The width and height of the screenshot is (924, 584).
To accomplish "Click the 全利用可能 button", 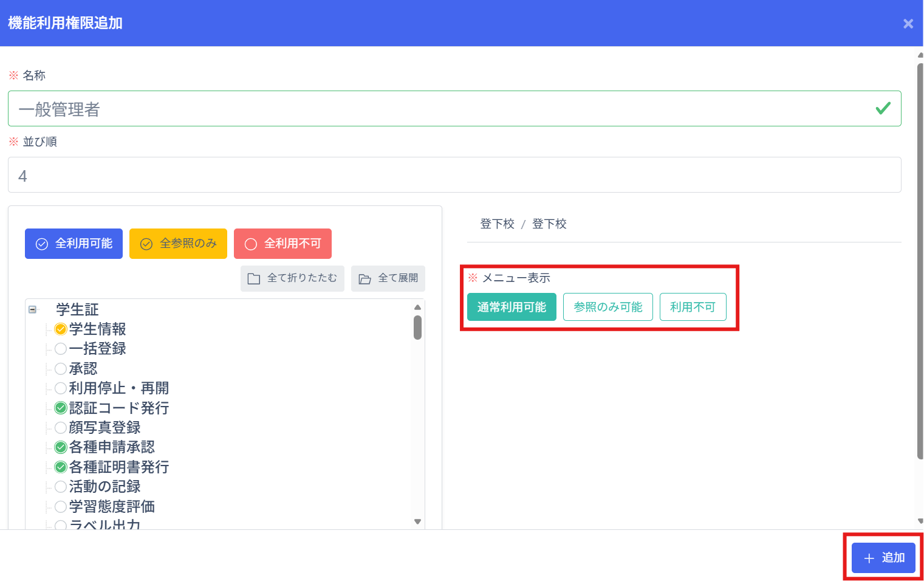I will coord(74,244).
